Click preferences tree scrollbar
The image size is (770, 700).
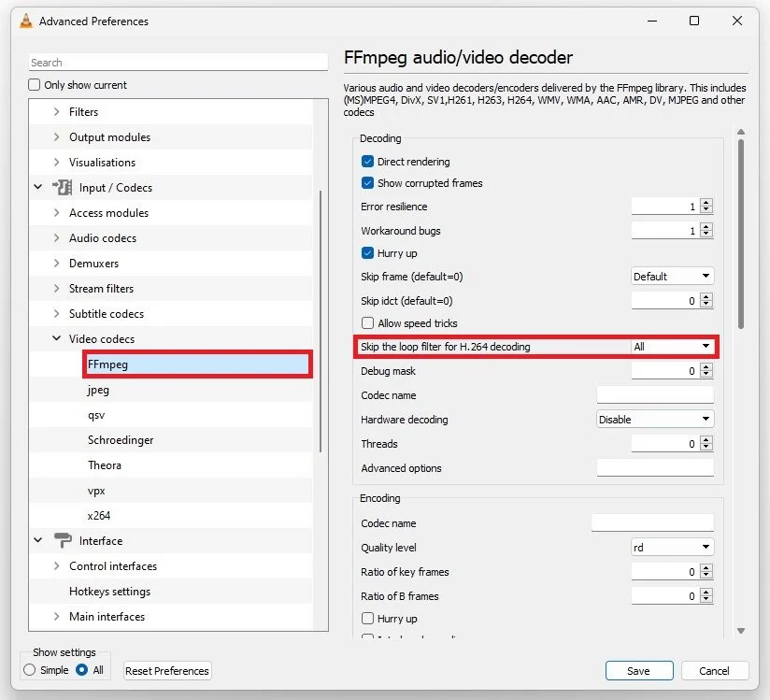[x=321, y=321]
